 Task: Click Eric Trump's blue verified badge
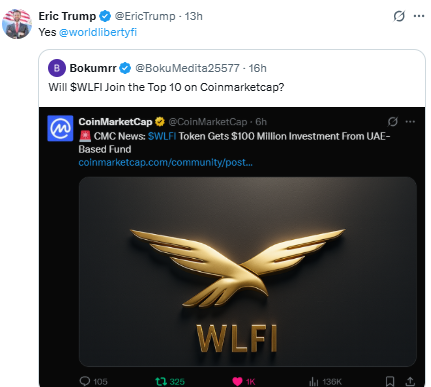pos(105,16)
